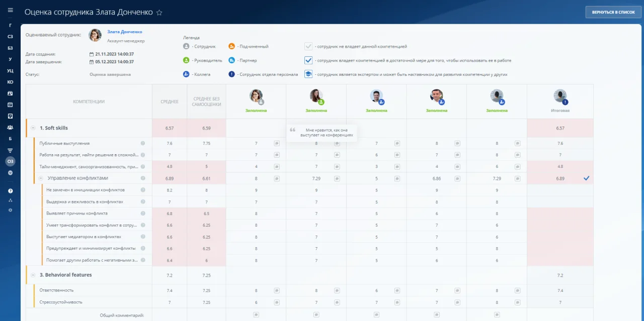Show hint for Не замечен в инициации конфликтов
Viewport: 644px width, 321px height.
143,190
